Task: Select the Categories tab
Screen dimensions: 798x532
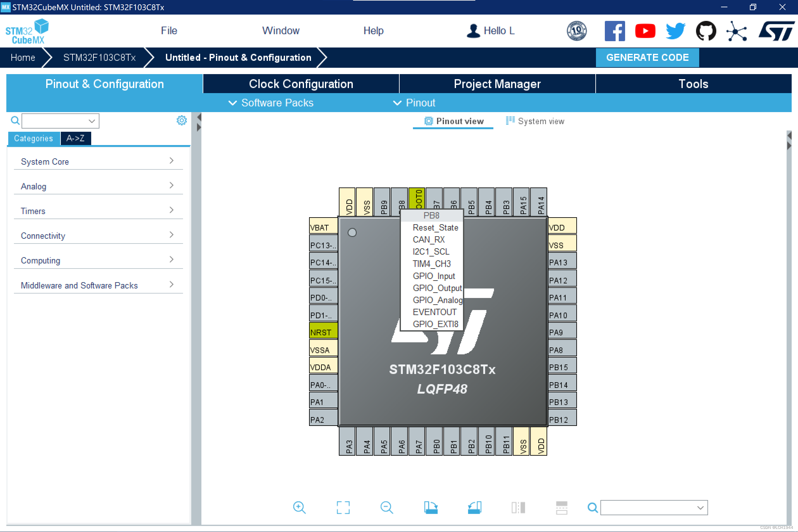Action: 34,138
